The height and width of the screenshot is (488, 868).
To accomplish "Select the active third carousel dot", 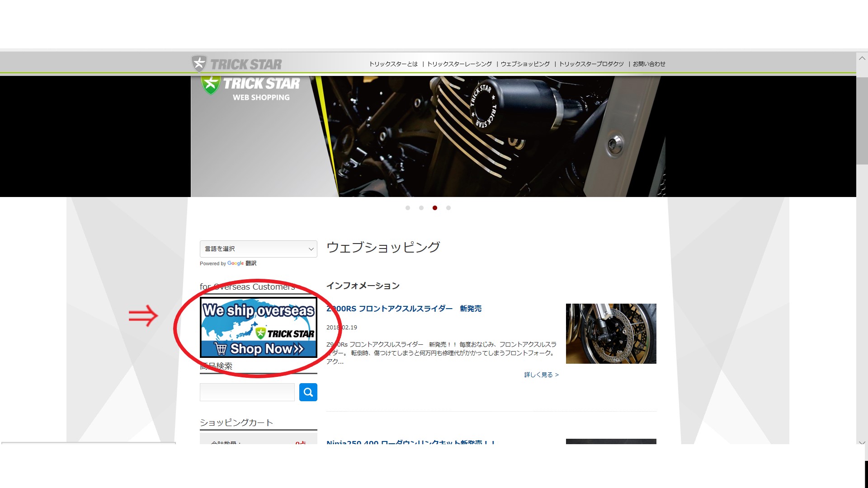I will click(435, 208).
